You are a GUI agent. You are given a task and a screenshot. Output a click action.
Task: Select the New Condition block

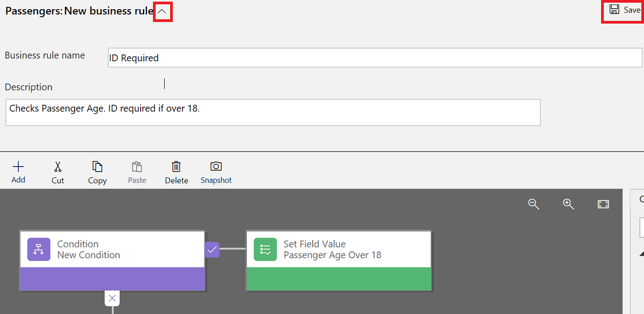tap(112, 249)
